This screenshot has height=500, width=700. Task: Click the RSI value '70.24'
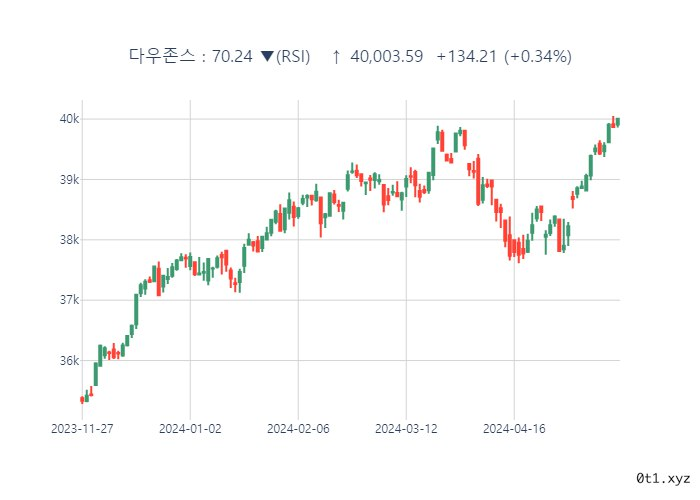[232, 56]
